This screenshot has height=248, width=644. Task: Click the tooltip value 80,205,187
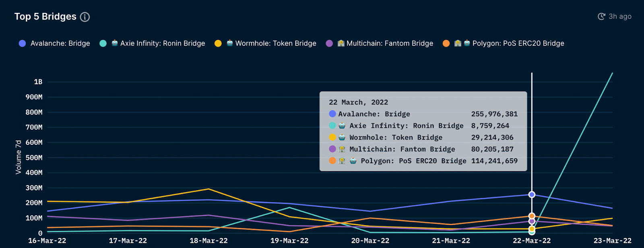(492, 149)
